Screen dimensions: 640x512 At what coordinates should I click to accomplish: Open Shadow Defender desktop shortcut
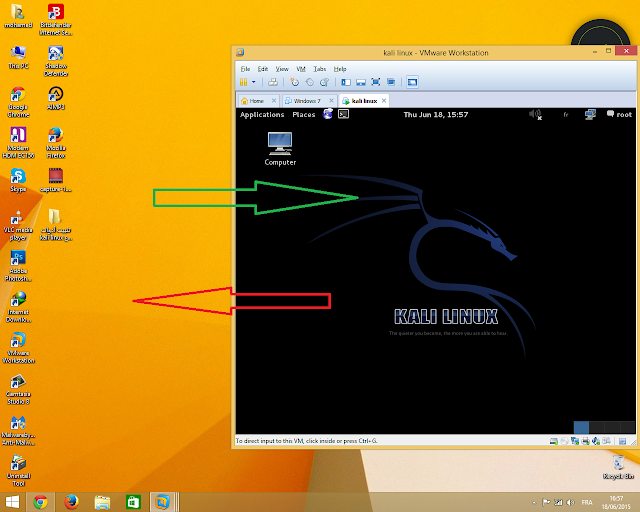[56, 61]
